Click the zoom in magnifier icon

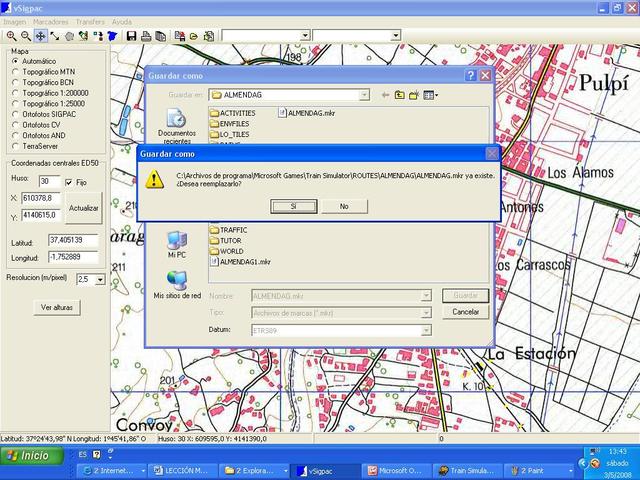pyautogui.click(x=11, y=35)
